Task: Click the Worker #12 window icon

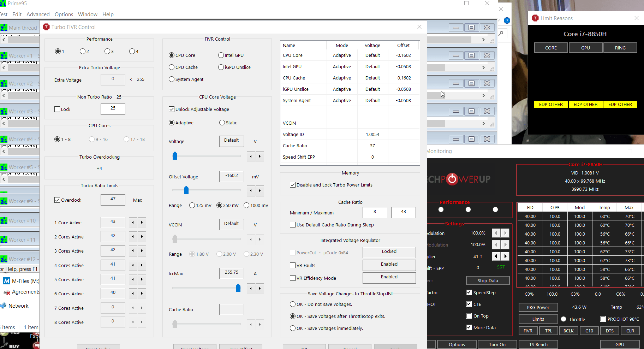Action: [x=4, y=259]
